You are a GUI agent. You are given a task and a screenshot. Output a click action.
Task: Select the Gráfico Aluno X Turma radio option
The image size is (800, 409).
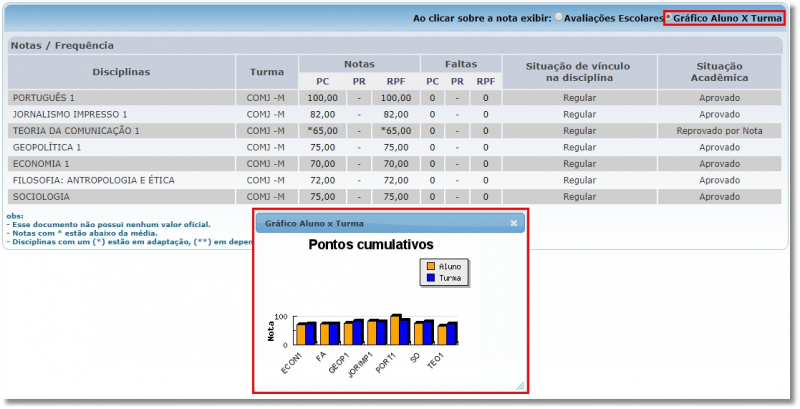point(669,18)
